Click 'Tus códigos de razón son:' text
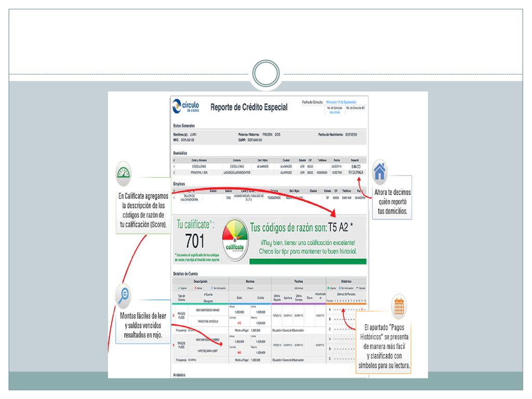The image size is (532, 399). [x=289, y=228]
